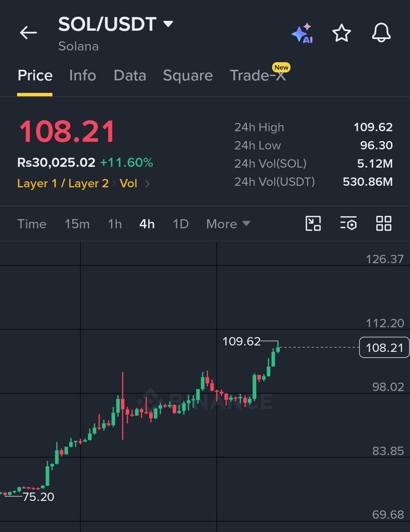Open the AI assistant sparkle icon
The height and width of the screenshot is (532, 410).
(x=303, y=33)
